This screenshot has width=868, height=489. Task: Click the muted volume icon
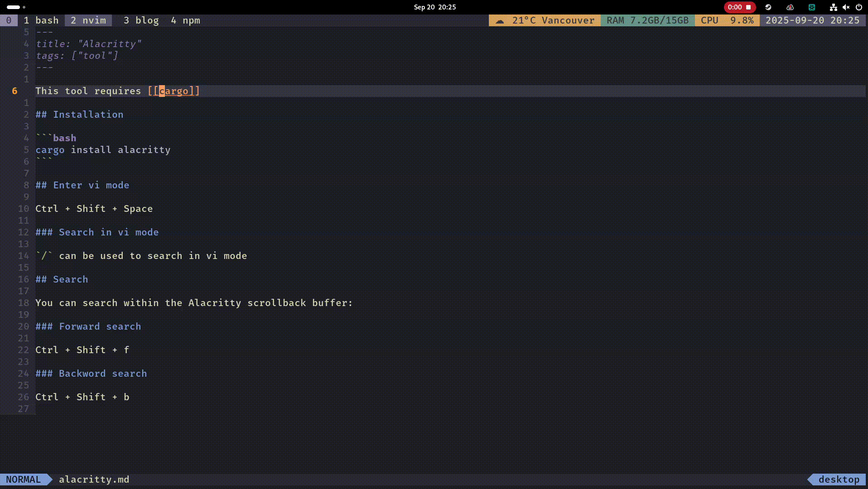(846, 7)
